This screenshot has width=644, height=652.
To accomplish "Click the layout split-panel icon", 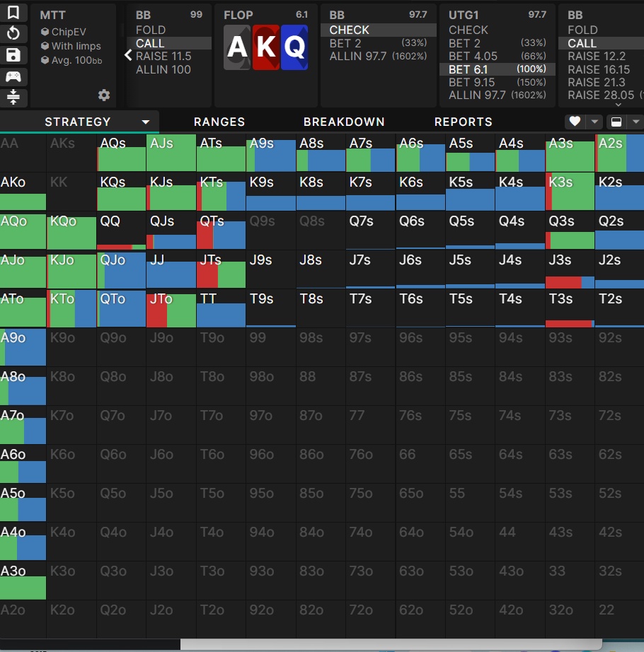I will pyautogui.click(x=616, y=122).
